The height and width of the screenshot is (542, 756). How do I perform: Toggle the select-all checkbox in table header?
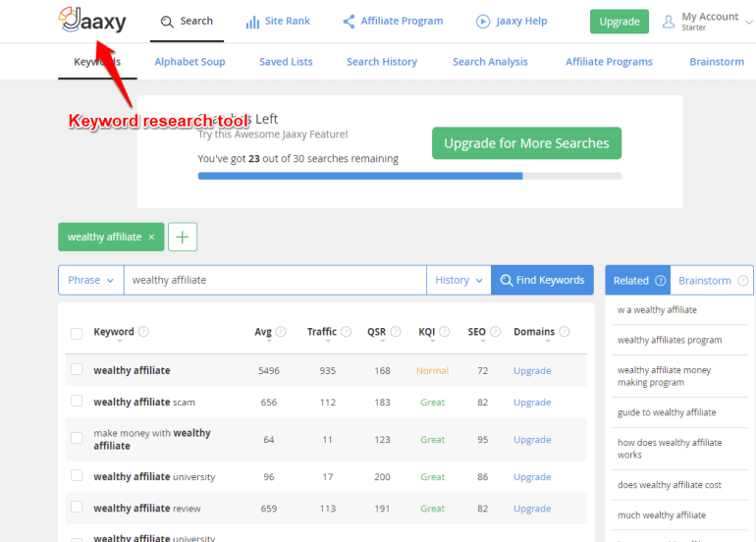[x=77, y=333]
